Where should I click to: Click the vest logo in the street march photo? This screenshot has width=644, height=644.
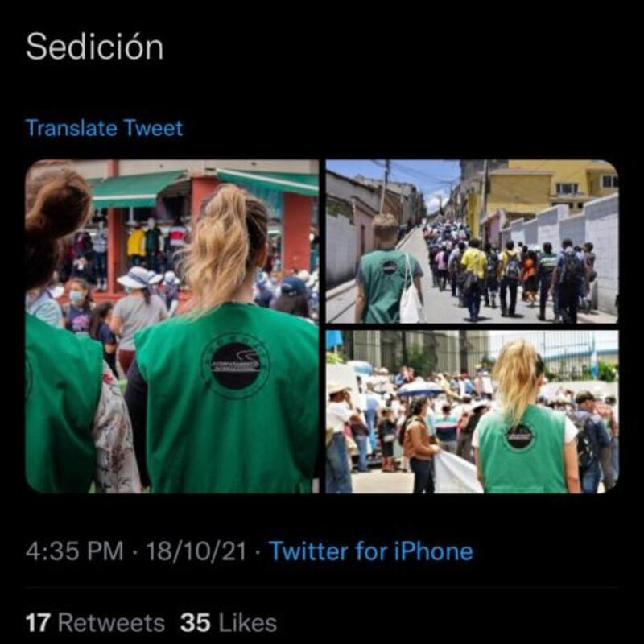click(x=389, y=267)
